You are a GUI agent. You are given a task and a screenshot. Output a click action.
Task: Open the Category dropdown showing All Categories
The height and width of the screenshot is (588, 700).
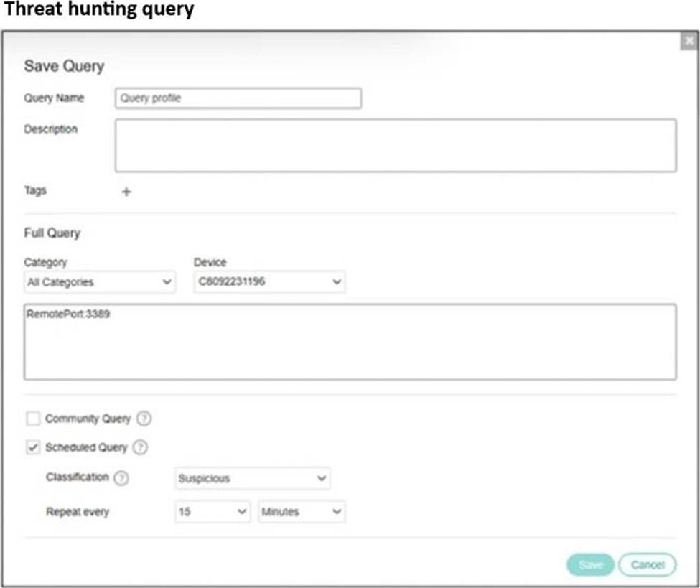click(x=99, y=282)
